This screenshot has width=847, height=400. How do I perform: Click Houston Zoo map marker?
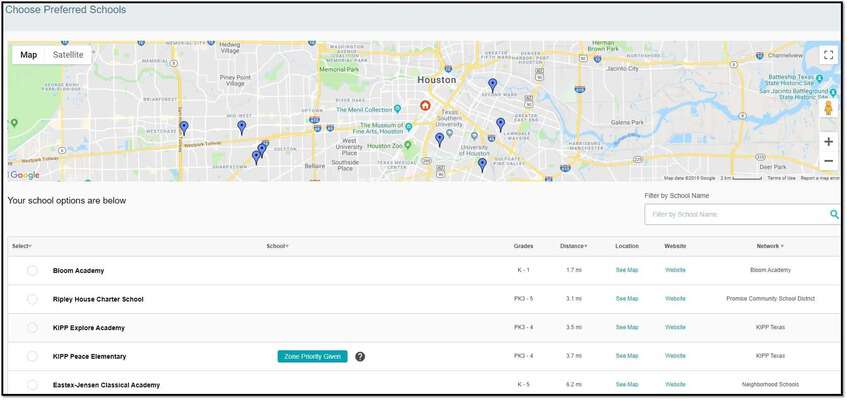point(408,145)
